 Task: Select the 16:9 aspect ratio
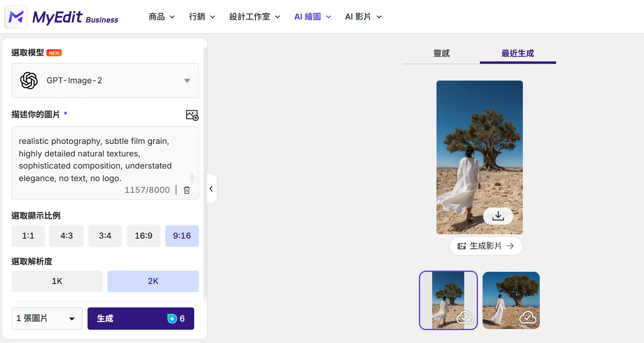(143, 236)
